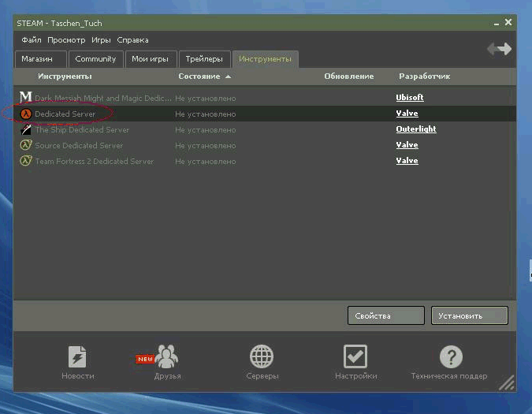Image resolution: width=532 pixels, height=414 pixels.
Task: Click Team Fortress 2 Dedicated Server icon
Action: [x=26, y=161]
